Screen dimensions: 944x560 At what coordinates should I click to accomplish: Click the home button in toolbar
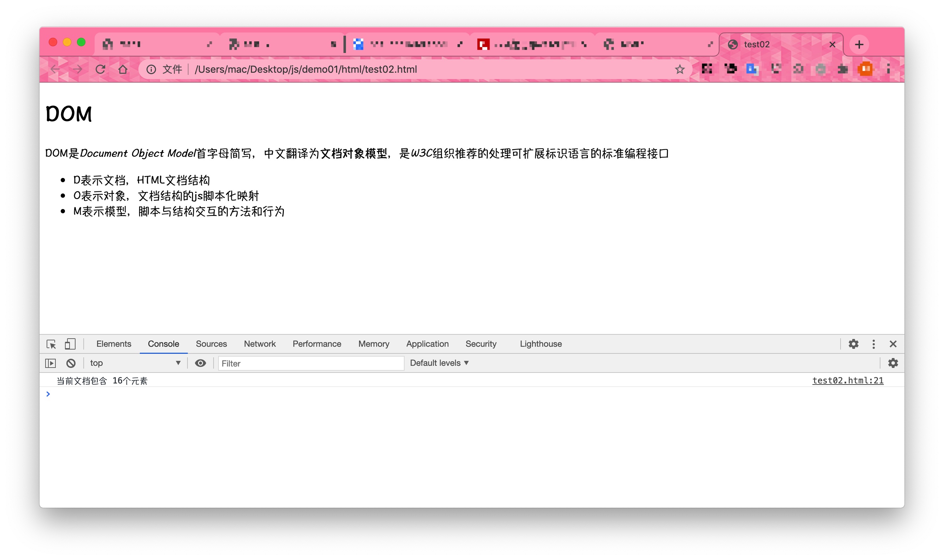point(123,70)
